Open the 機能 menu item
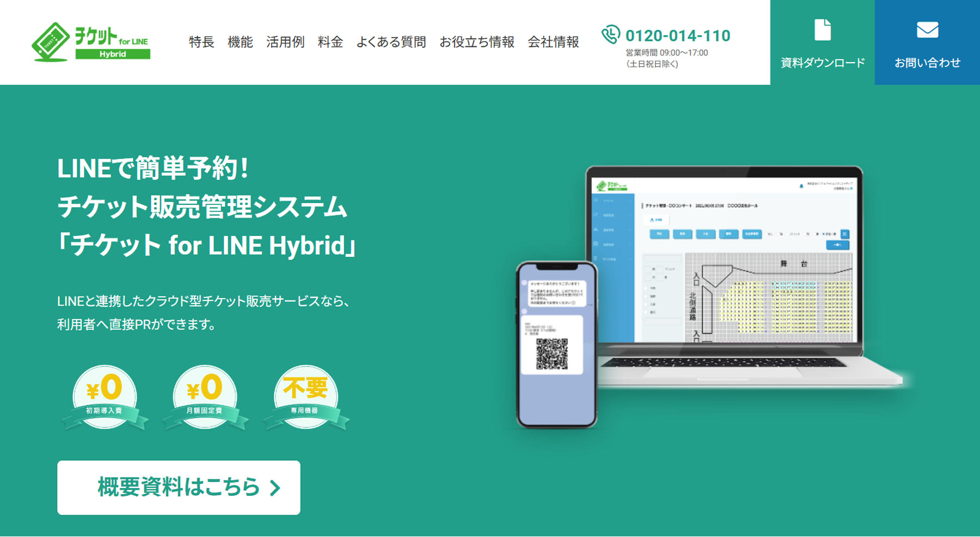980x537 pixels. pos(240,42)
